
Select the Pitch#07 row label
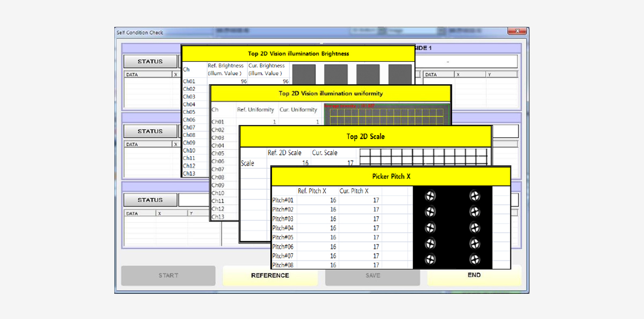[283, 256]
